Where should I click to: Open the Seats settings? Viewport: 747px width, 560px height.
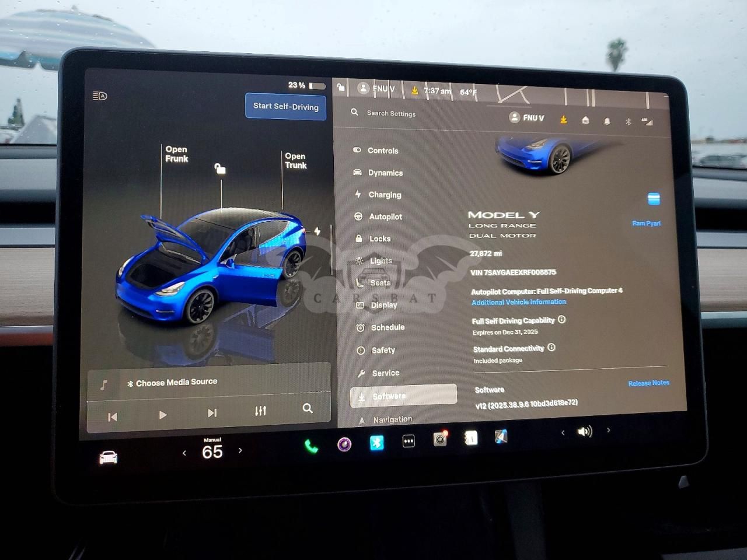[373, 283]
